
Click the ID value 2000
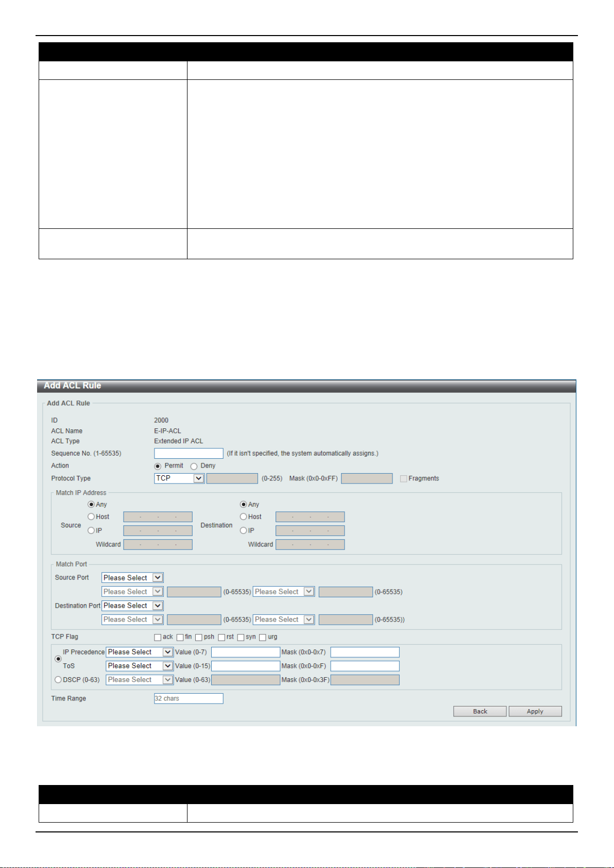click(161, 421)
